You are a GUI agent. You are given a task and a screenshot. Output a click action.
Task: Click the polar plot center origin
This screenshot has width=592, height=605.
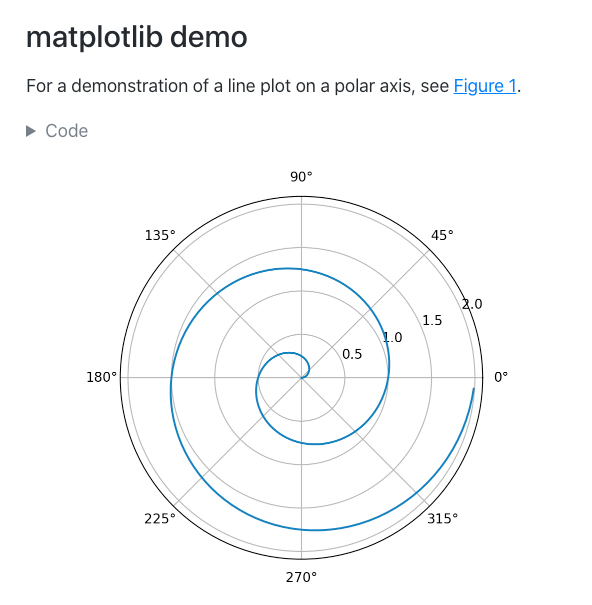click(301, 377)
